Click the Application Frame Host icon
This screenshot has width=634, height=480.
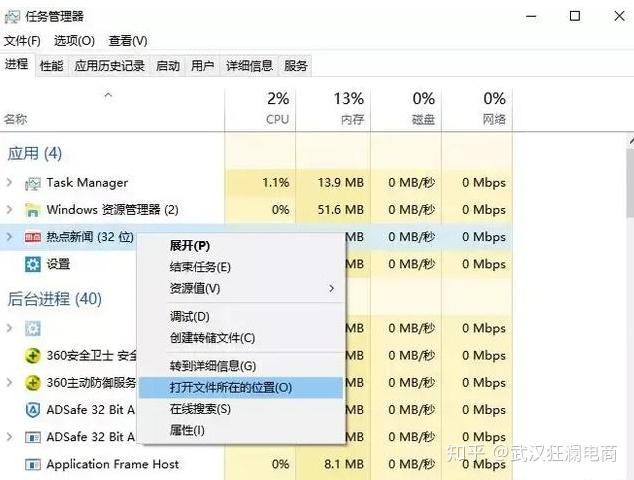pyautogui.click(x=32, y=464)
